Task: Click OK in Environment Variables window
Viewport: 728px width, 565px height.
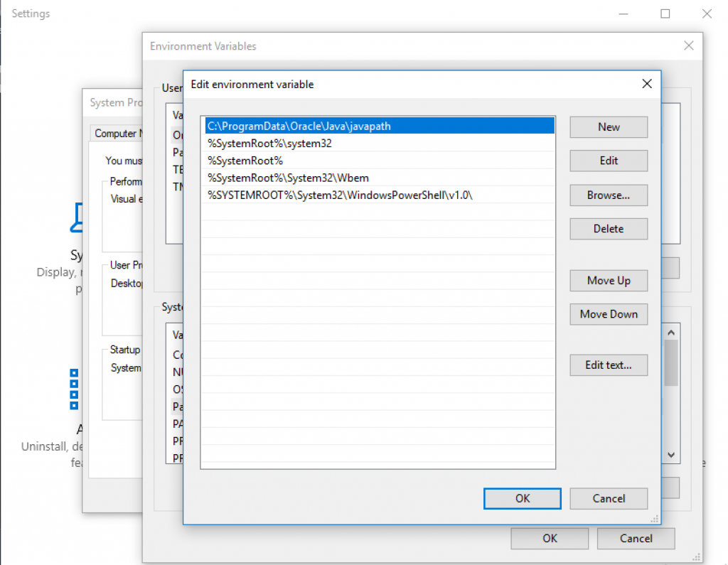Action: (x=549, y=538)
